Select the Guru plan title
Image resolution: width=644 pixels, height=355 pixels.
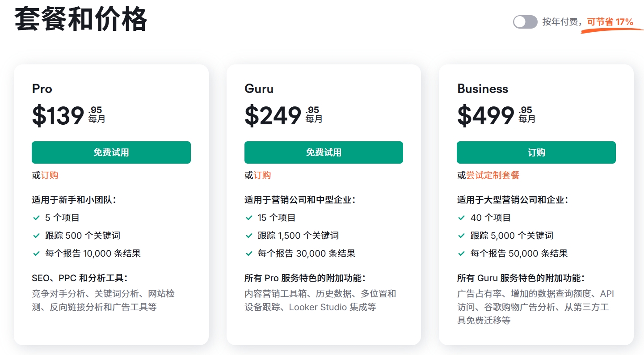click(x=259, y=89)
